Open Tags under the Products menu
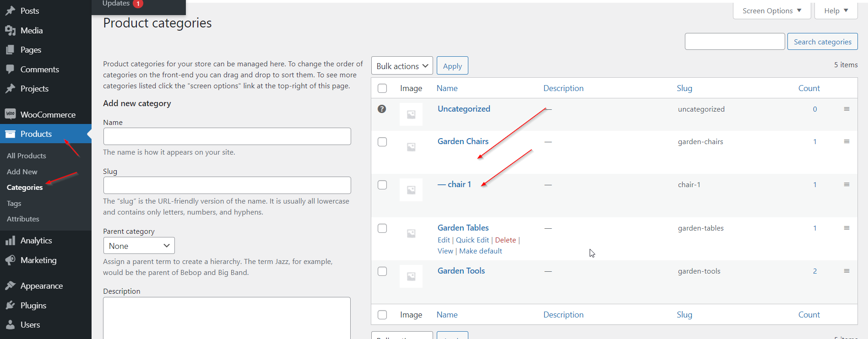The height and width of the screenshot is (339, 868). click(x=14, y=203)
